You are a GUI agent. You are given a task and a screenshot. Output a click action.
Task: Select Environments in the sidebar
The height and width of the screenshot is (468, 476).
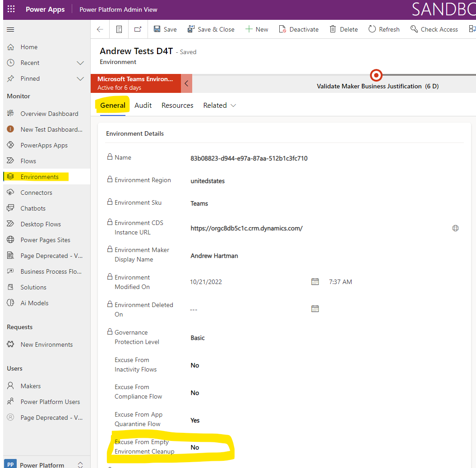[x=39, y=176]
